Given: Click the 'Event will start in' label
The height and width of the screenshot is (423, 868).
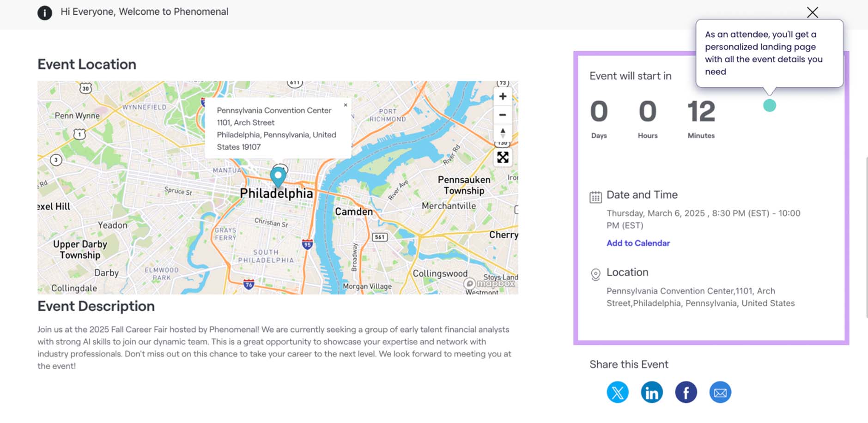Looking at the screenshot, I should point(631,76).
